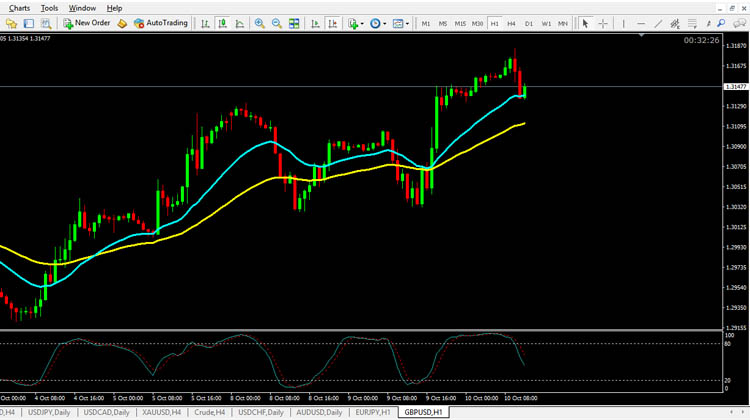Open the Templates dropdown
The height and width of the screenshot is (420, 750).
tap(400, 23)
